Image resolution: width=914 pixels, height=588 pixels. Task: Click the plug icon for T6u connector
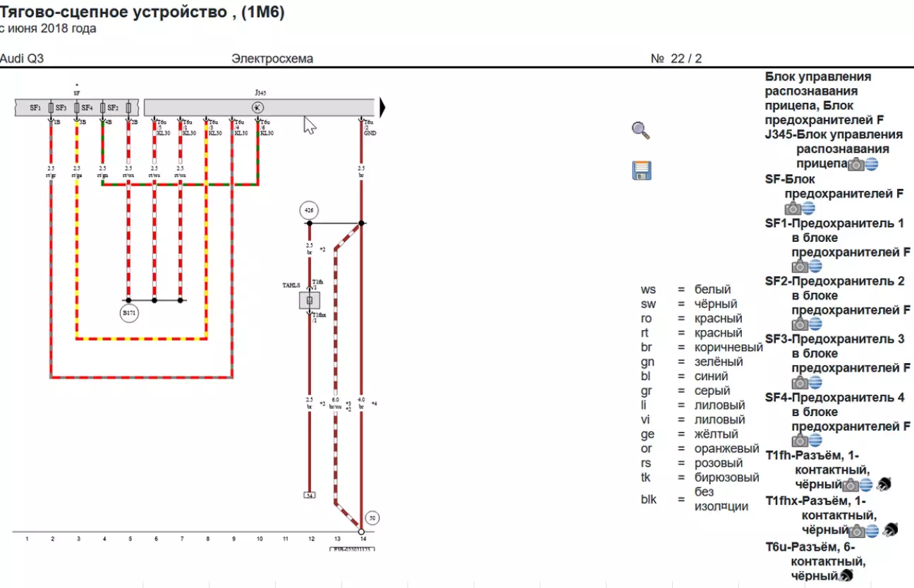point(846,576)
